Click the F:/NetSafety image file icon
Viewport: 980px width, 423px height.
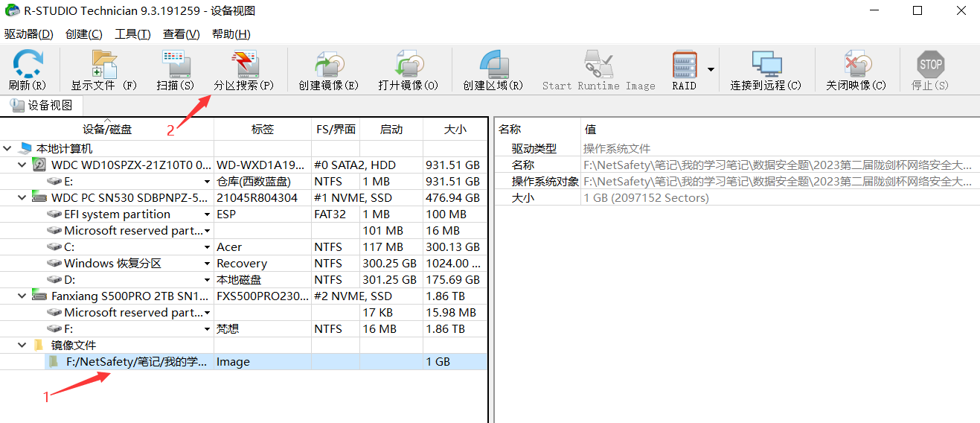[x=54, y=362]
